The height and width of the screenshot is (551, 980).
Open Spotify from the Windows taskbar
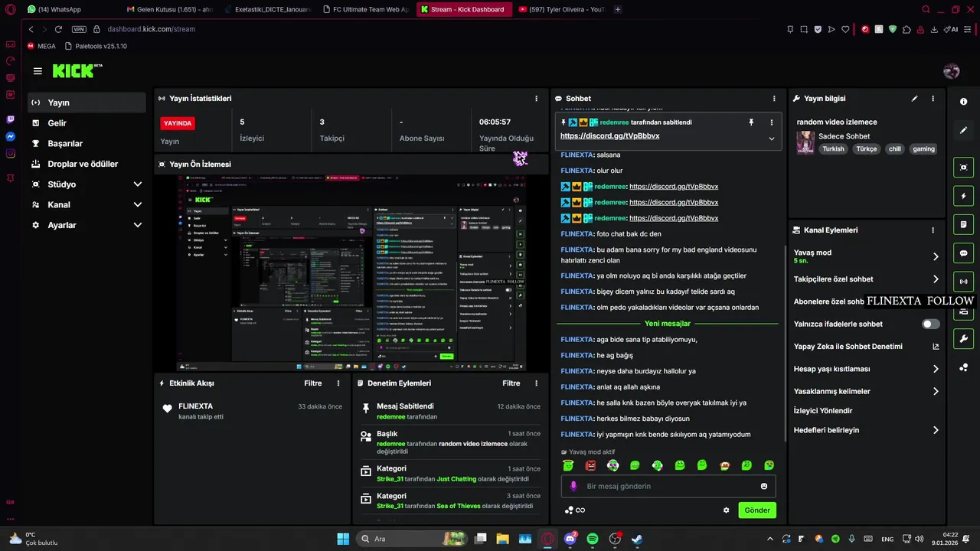point(592,539)
